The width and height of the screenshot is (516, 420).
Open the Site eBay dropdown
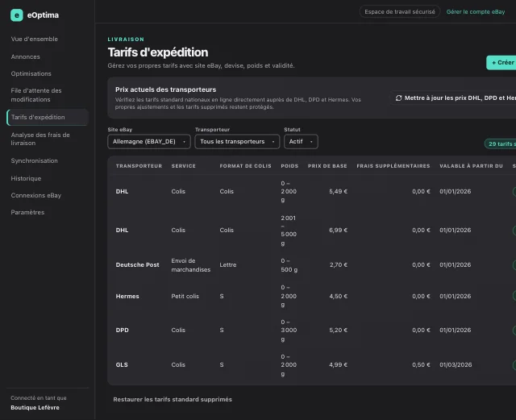(149, 142)
